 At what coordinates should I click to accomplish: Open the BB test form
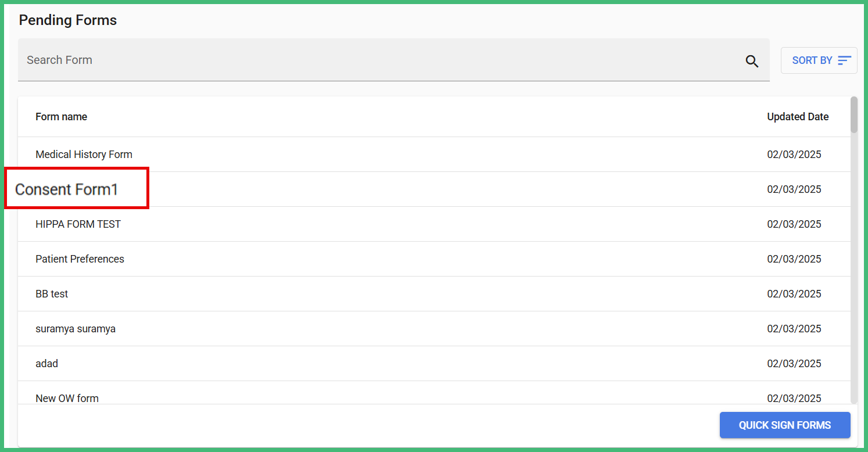52,294
